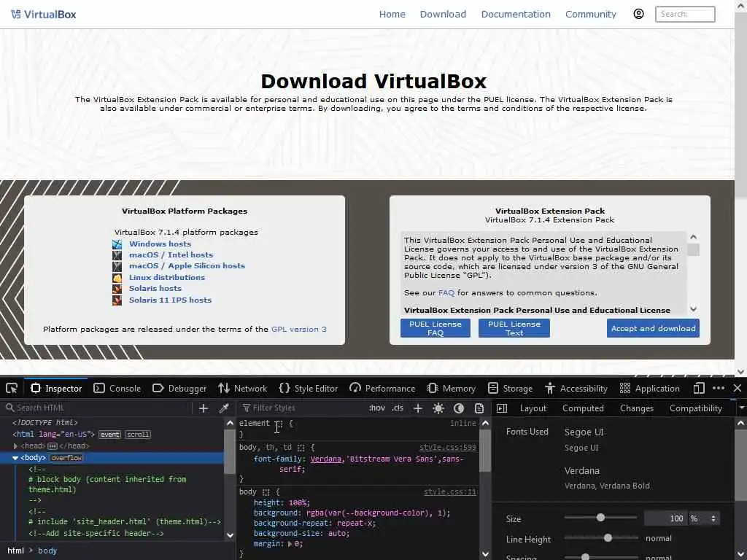Select html in the breadcrumb bar
Screen dimensions: 747x560
point(15,551)
